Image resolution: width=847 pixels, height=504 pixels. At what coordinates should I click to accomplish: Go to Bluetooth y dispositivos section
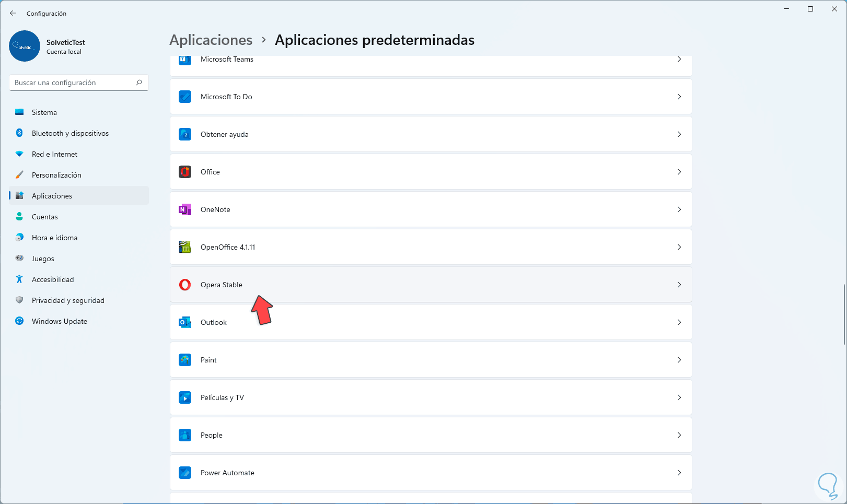click(x=70, y=133)
